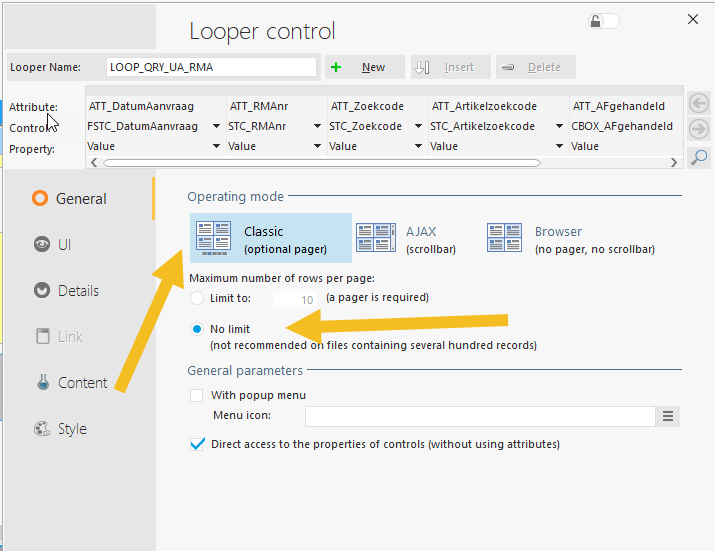Click the right arrow move-attribute icon
This screenshot has height=551, width=715.
tap(699, 130)
